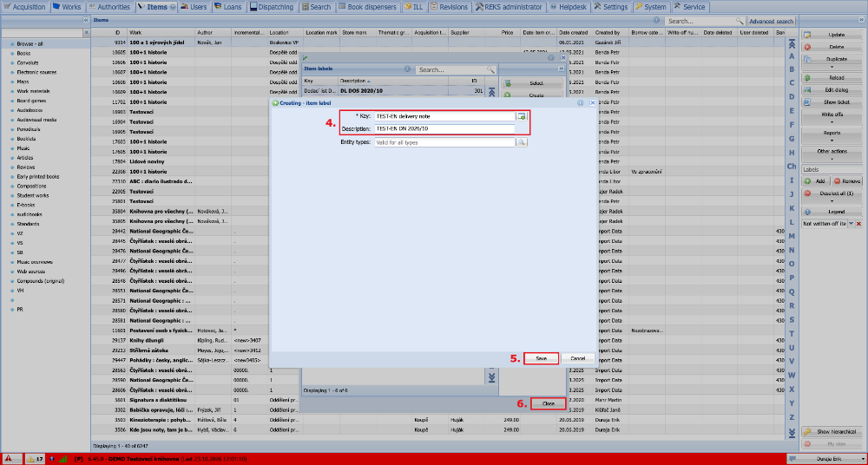The width and height of the screenshot is (868, 465).
Task: Click Cancel in Creating dialog
Action: [x=577, y=358]
